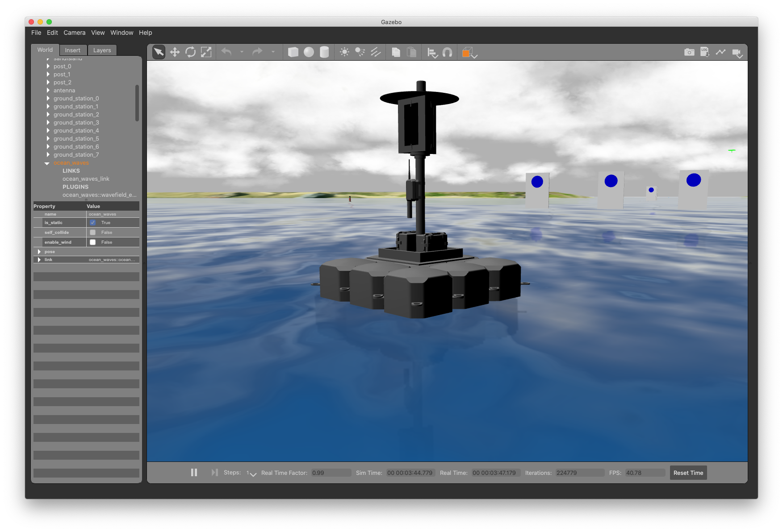Click the Reset Time button
The width and height of the screenshot is (783, 532).
click(x=688, y=472)
